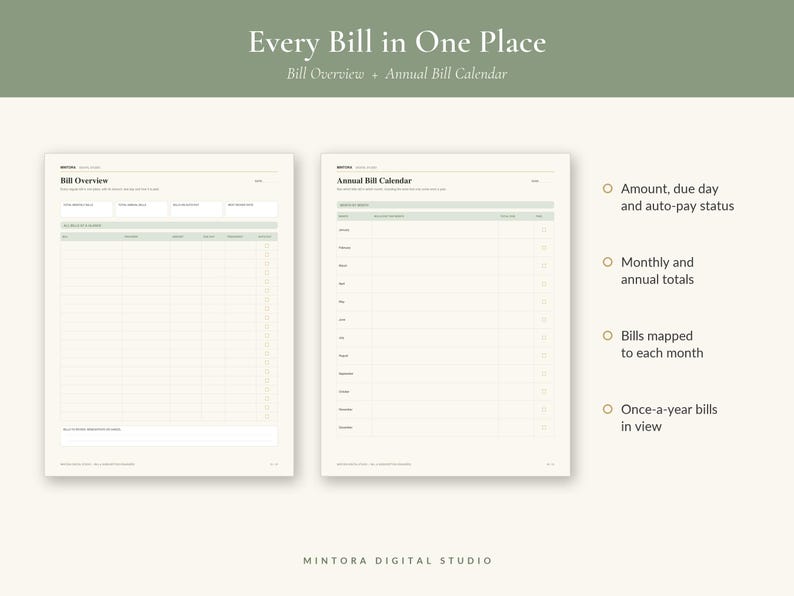Click the Total Monthly Bills box
794x596 pixels.
tap(87, 209)
